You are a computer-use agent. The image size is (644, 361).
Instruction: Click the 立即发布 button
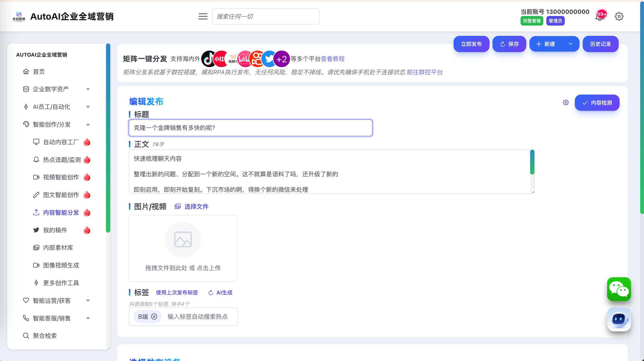coord(471,44)
